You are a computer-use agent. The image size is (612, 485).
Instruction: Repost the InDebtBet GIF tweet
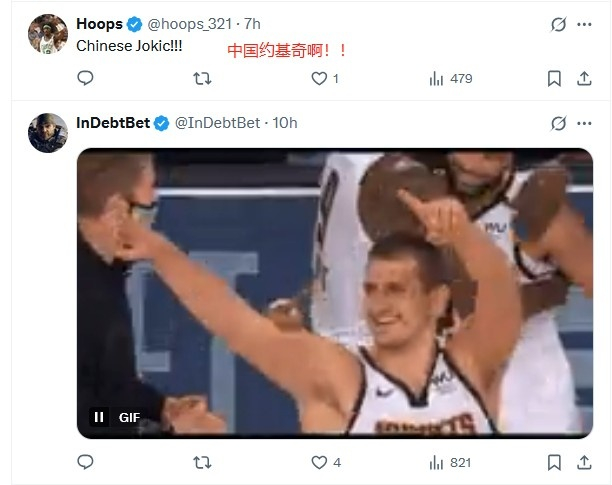202,463
